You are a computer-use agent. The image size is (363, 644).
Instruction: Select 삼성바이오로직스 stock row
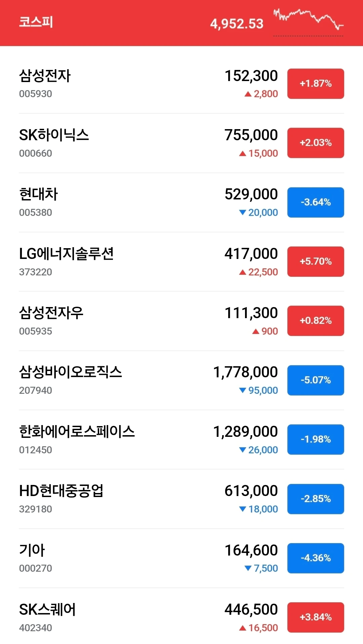pos(182,380)
